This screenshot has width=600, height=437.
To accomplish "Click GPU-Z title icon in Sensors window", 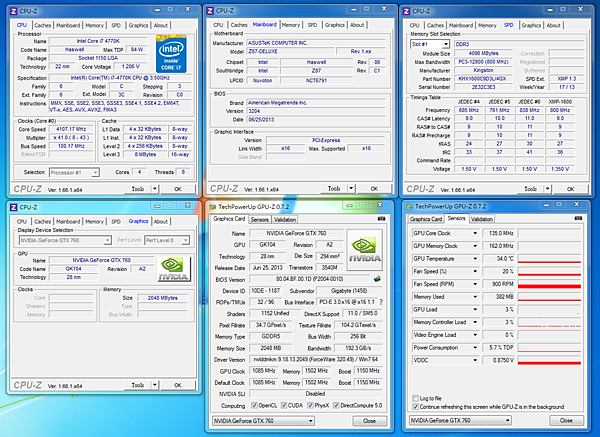I will tap(409, 207).
